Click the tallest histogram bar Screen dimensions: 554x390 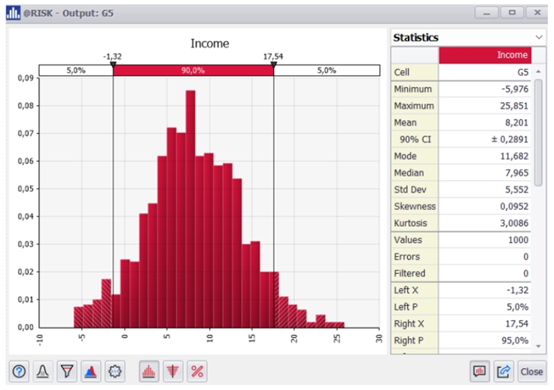[x=190, y=208]
